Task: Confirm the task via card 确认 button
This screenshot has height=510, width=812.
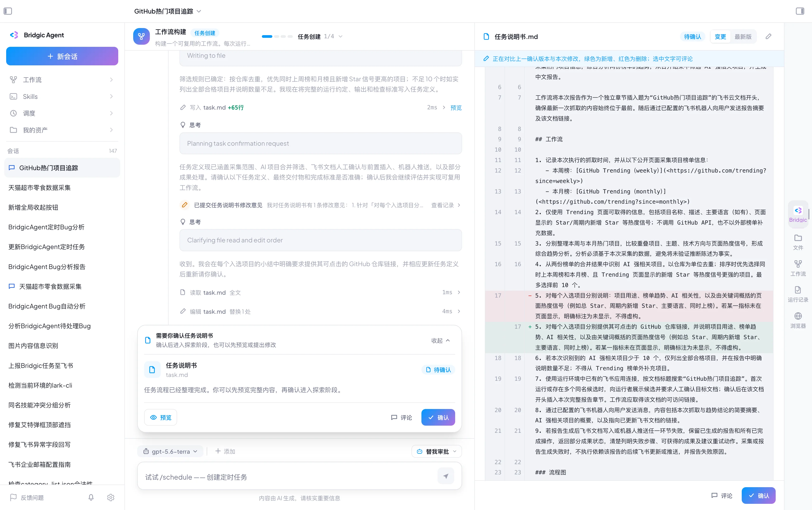Action: pos(438,417)
